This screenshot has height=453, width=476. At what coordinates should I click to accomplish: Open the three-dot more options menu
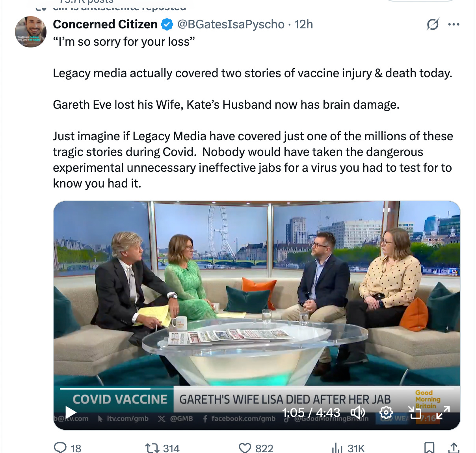[454, 24]
